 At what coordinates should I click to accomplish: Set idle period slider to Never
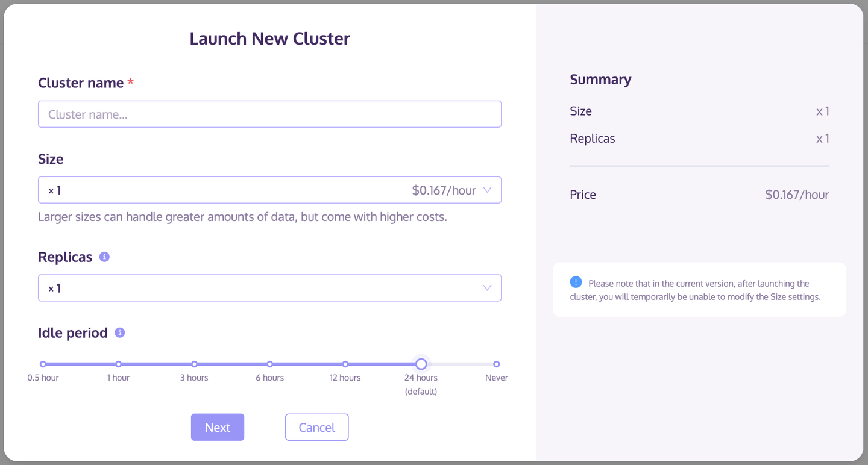coord(497,364)
